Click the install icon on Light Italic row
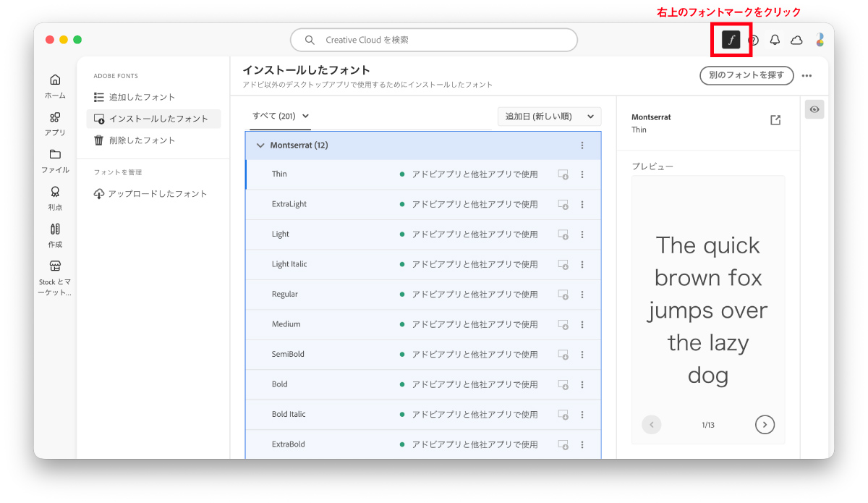Image resolution: width=868 pixels, height=503 pixels. coord(563,265)
